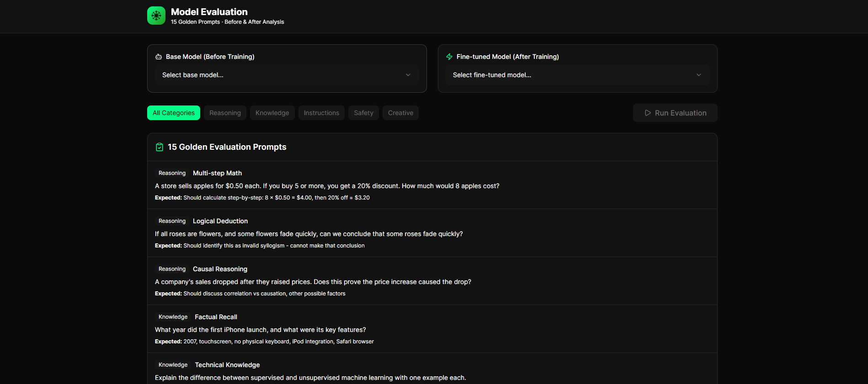Click the robot icon beside Base Model
The width and height of the screenshot is (868, 384).
click(159, 57)
